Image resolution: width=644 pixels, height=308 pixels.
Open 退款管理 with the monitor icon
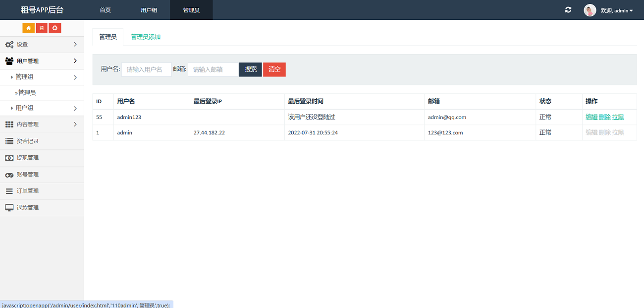(27, 208)
